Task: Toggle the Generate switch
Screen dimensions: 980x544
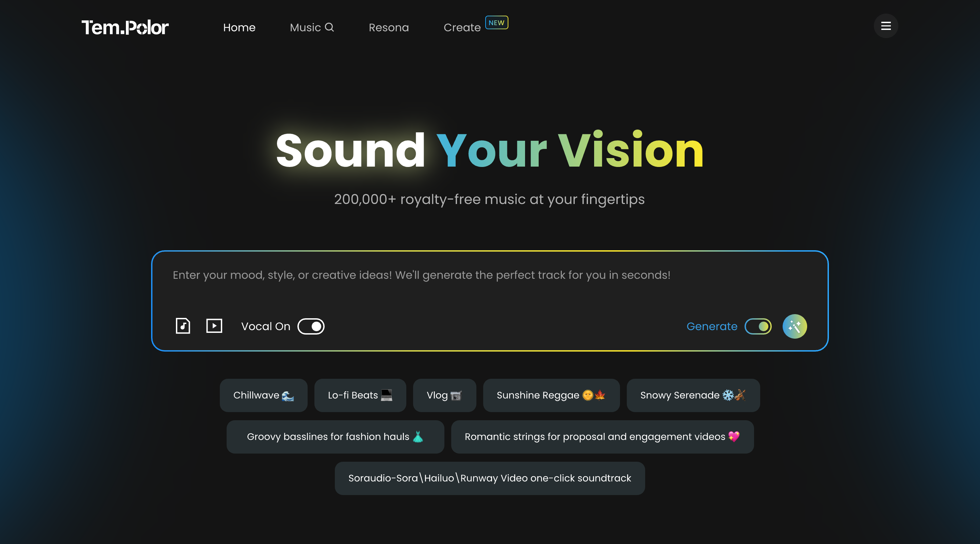Action: [758, 326]
